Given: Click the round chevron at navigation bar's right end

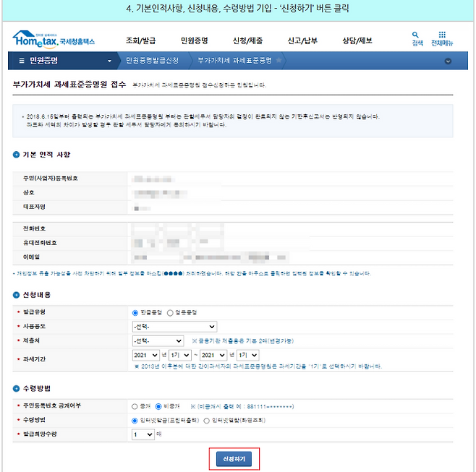Looking at the screenshot, I should tap(448, 61).
